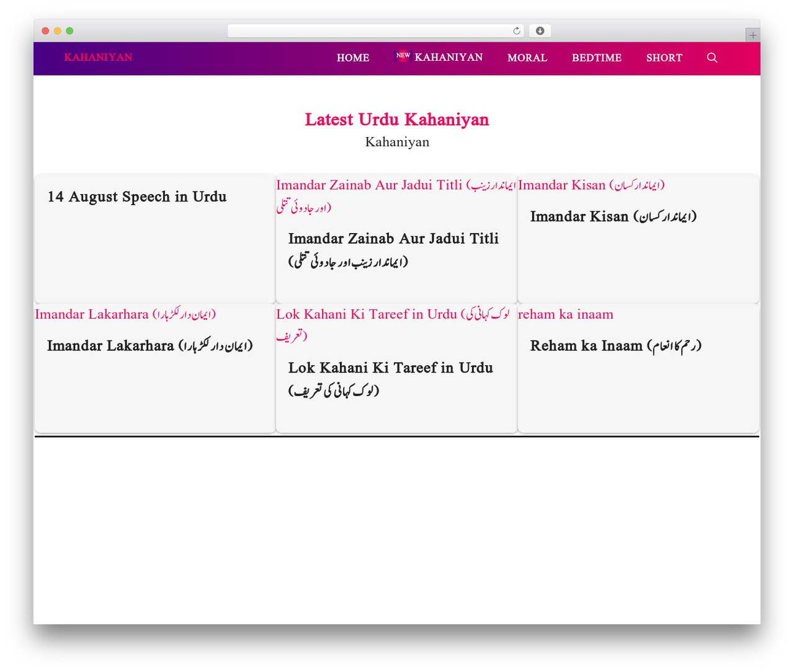The image size is (794, 672).
Task: Click the browser reload icon
Action: [517, 31]
